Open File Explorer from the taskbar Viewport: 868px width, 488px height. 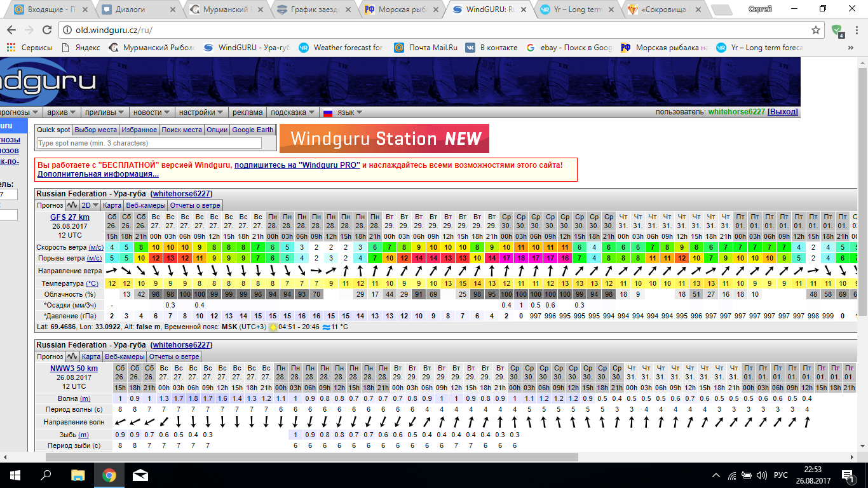[x=78, y=475]
